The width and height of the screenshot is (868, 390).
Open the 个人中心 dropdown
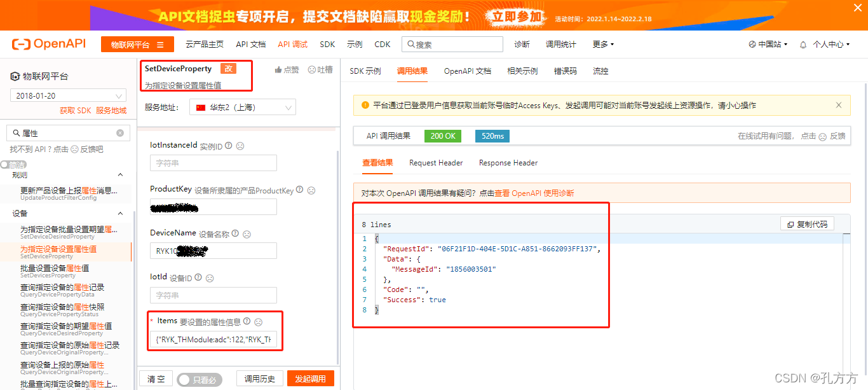coord(831,45)
